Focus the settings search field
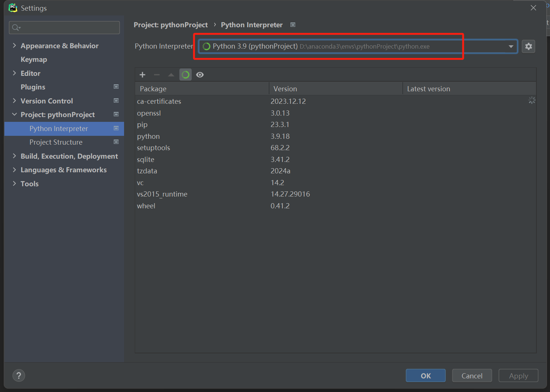This screenshot has height=392, width=550. point(64,28)
